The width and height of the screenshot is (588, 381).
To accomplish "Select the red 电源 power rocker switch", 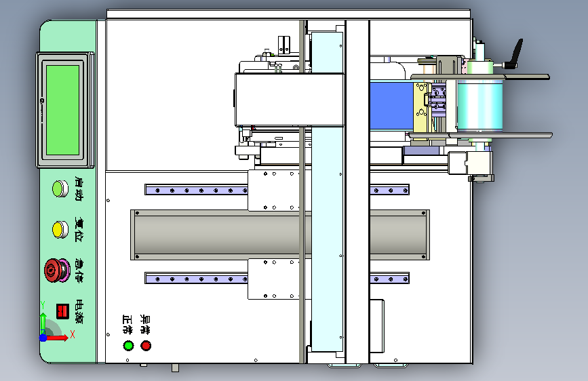I will click(62, 311).
